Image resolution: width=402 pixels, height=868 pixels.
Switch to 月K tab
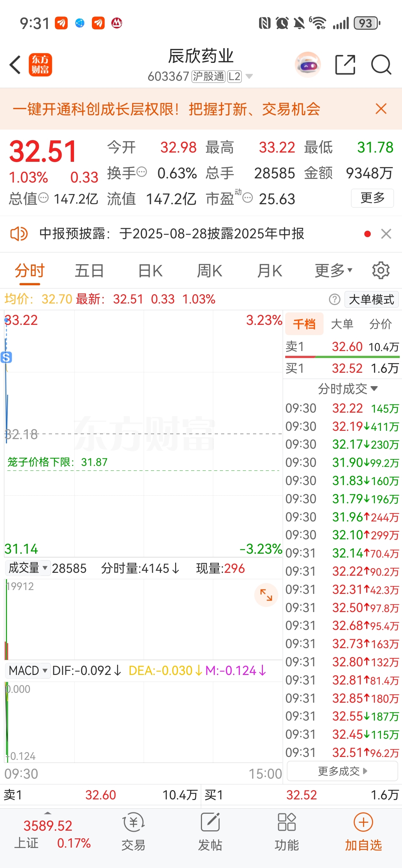point(270,270)
